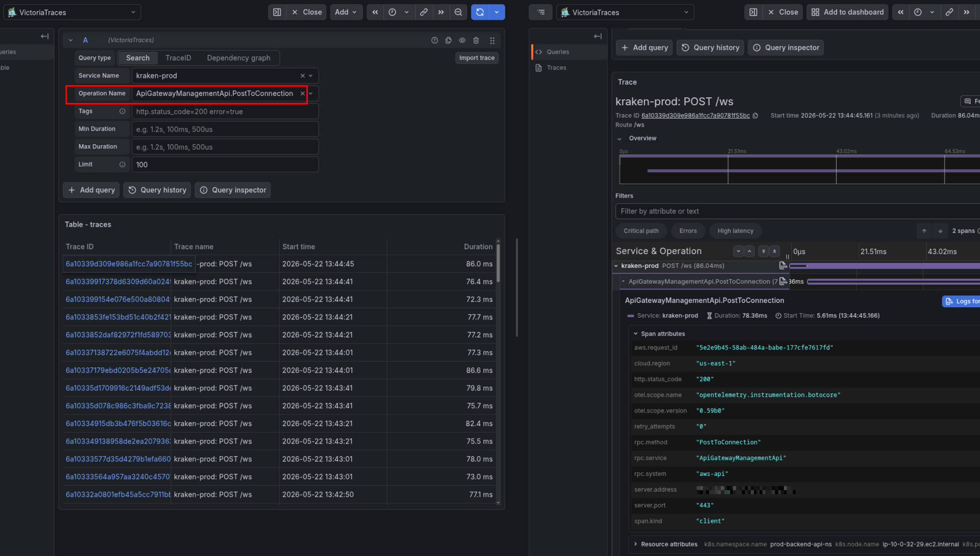Delete query A using the trash icon
The image size is (980, 556).
tap(476, 40)
